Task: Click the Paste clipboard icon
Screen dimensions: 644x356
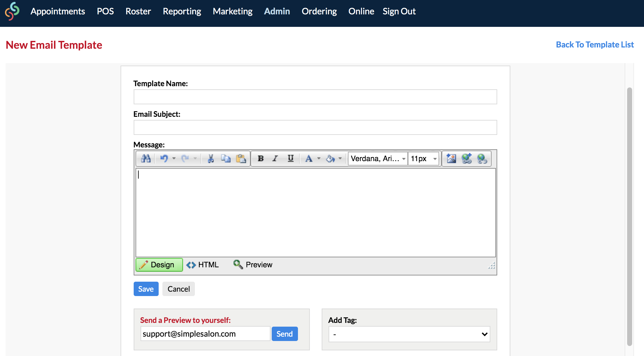Action: tap(241, 159)
